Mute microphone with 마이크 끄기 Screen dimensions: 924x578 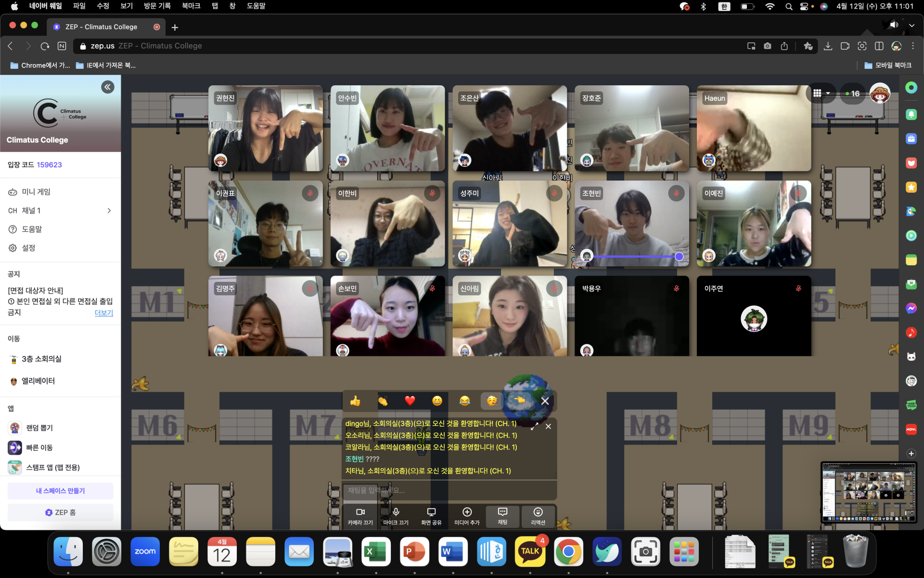click(x=396, y=516)
